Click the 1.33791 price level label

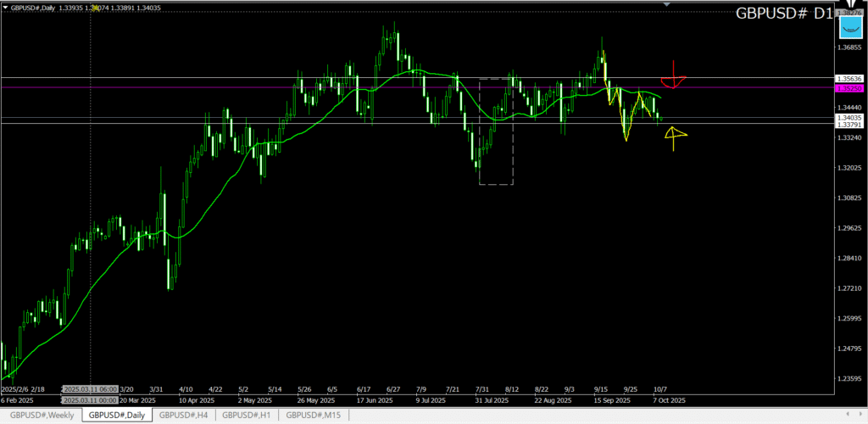849,127
